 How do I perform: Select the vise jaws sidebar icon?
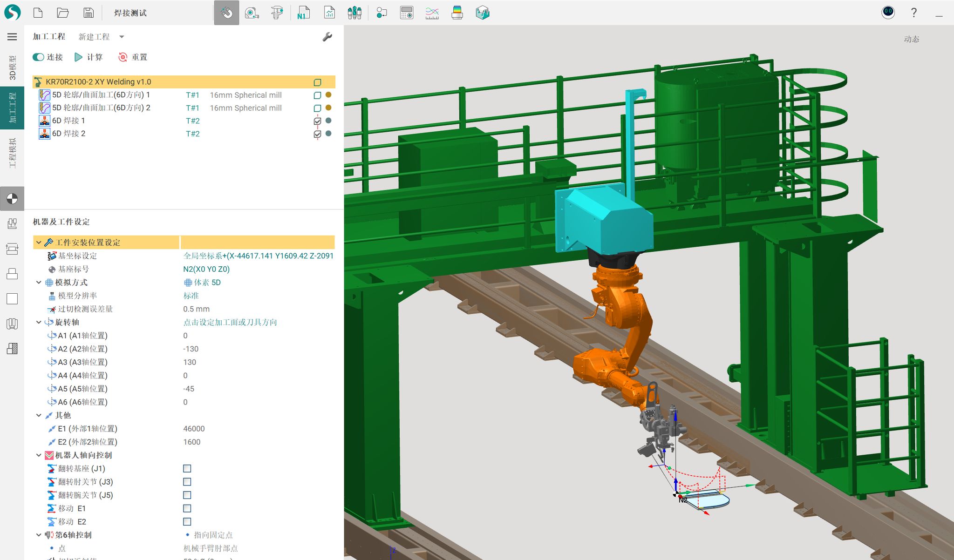12,324
